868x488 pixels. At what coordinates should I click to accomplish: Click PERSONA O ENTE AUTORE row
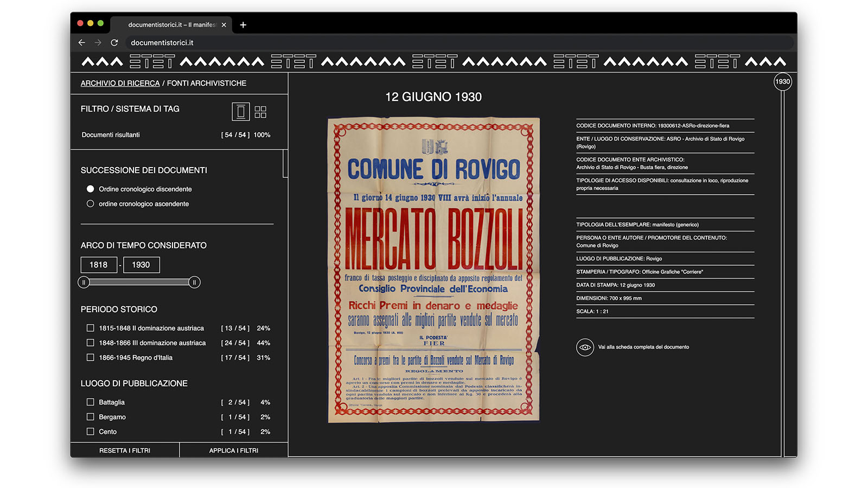pos(665,241)
